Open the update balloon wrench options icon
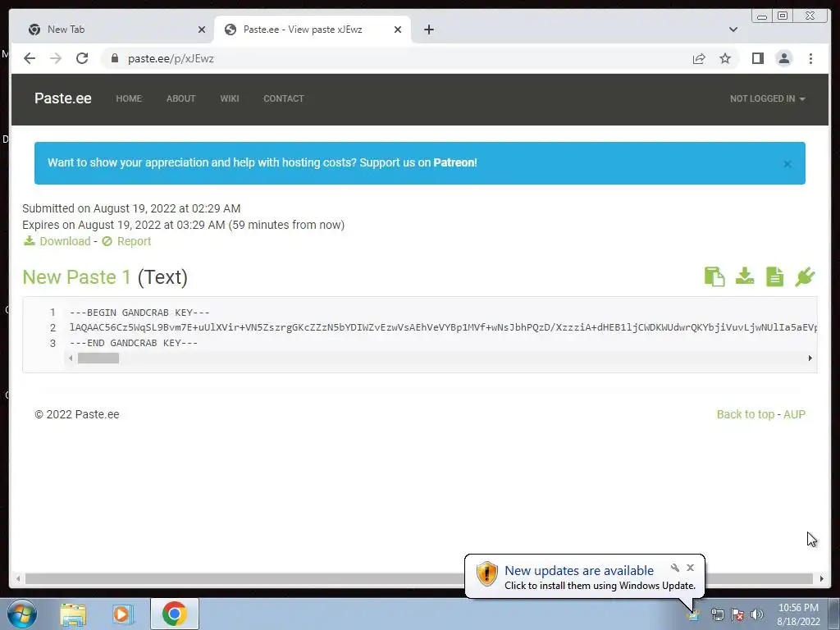Image resolution: width=840 pixels, height=630 pixels. 675,568
